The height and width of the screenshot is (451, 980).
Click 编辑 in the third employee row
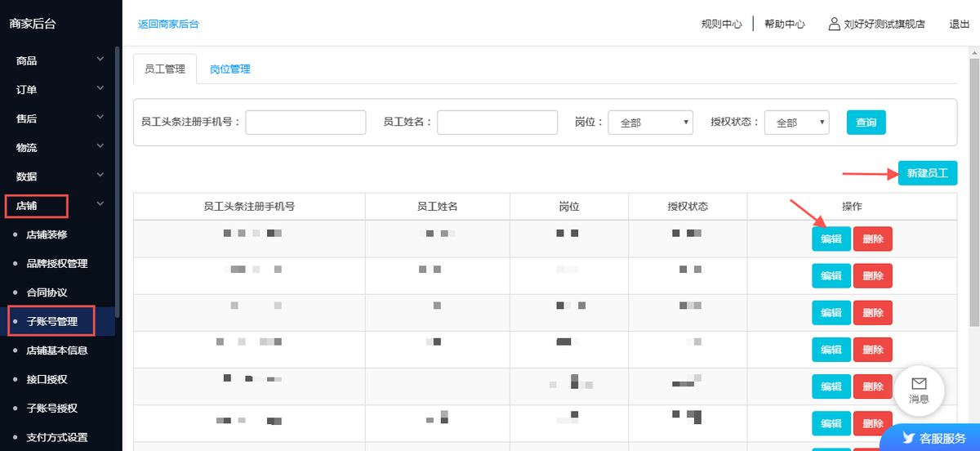831,313
